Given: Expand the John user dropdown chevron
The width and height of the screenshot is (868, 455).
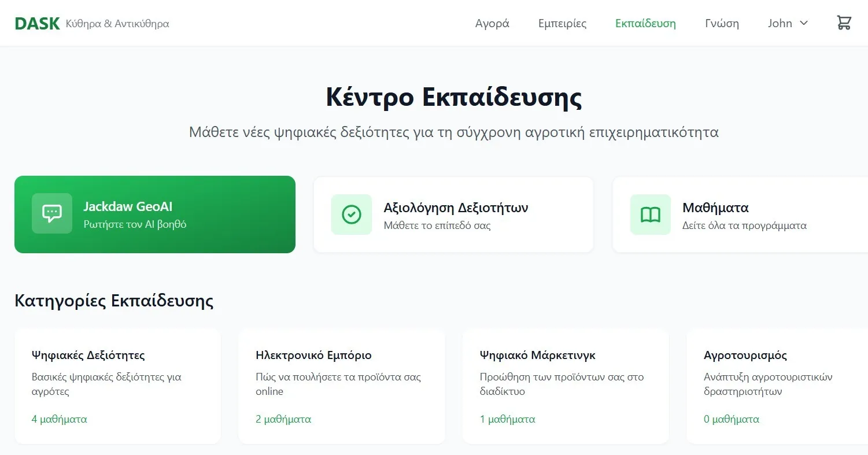Looking at the screenshot, I should coord(803,24).
